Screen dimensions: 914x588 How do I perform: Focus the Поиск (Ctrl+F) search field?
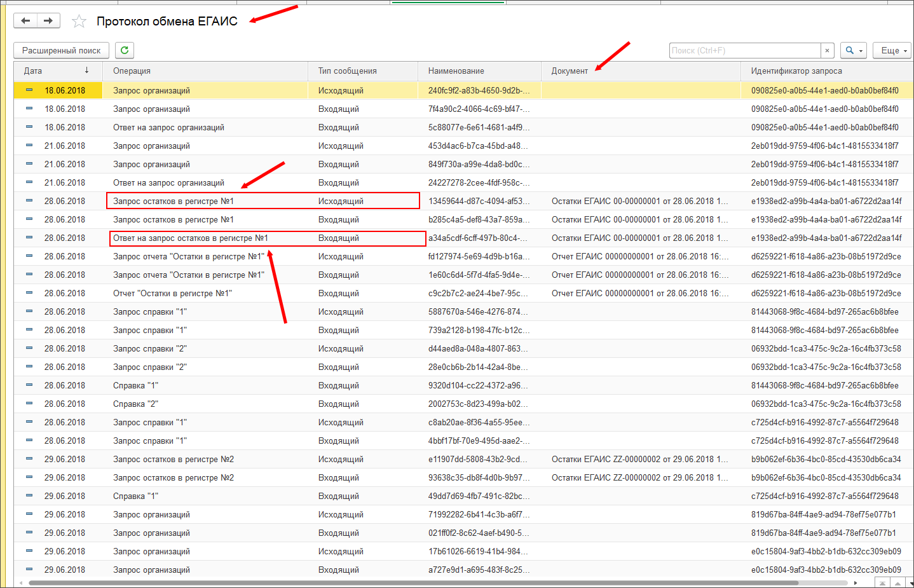click(x=746, y=50)
